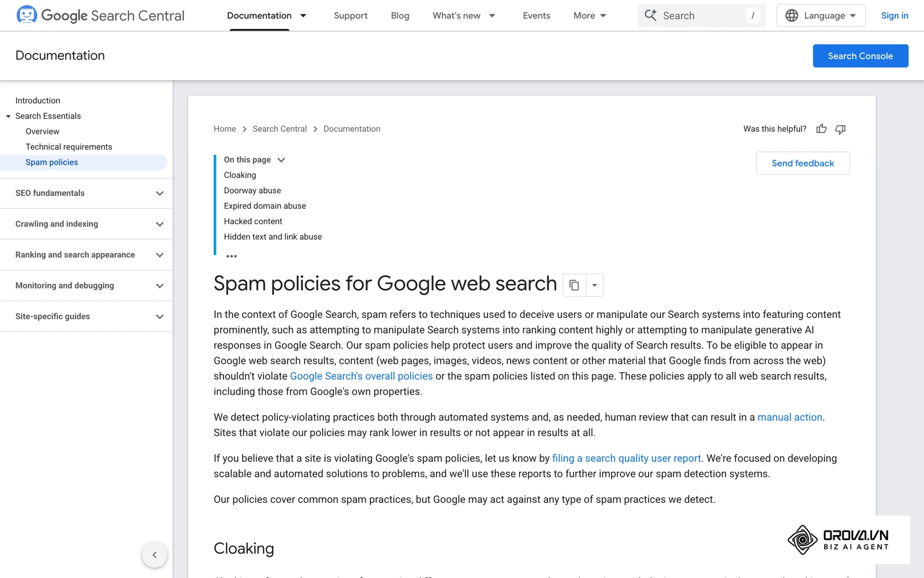Click the Search Console button

point(860,56)
